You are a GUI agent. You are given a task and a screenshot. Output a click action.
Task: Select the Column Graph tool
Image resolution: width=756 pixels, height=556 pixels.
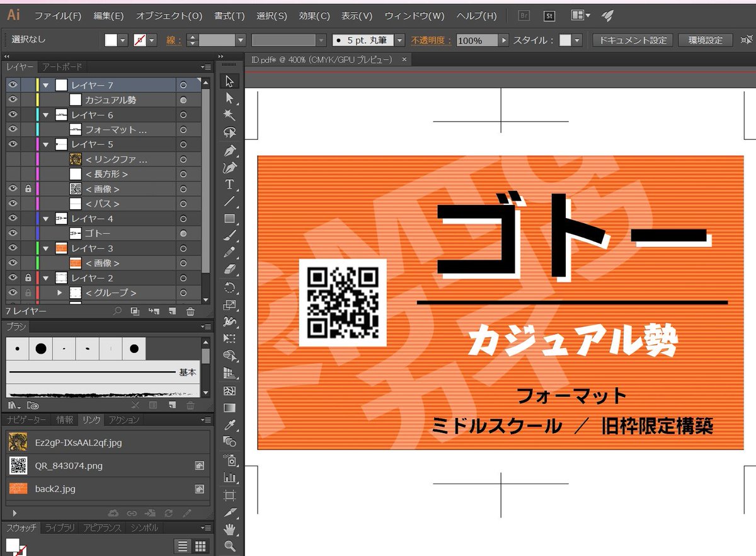229,478
